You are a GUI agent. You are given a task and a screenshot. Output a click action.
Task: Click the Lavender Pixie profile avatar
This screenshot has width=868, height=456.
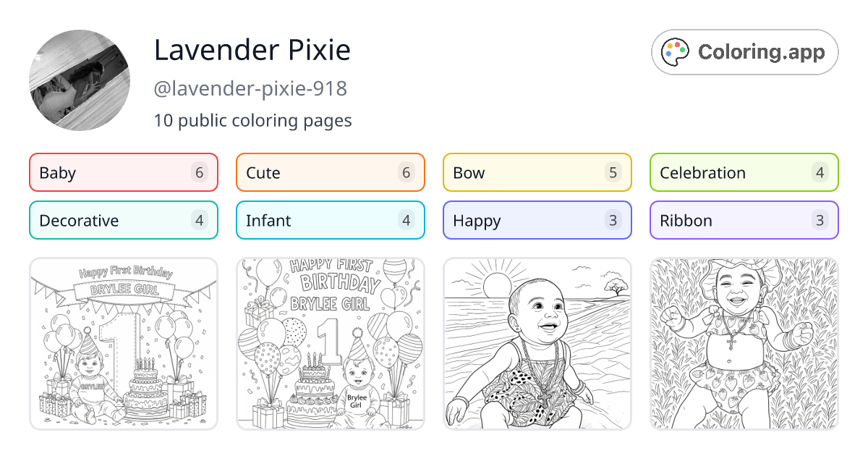point(80,80)
